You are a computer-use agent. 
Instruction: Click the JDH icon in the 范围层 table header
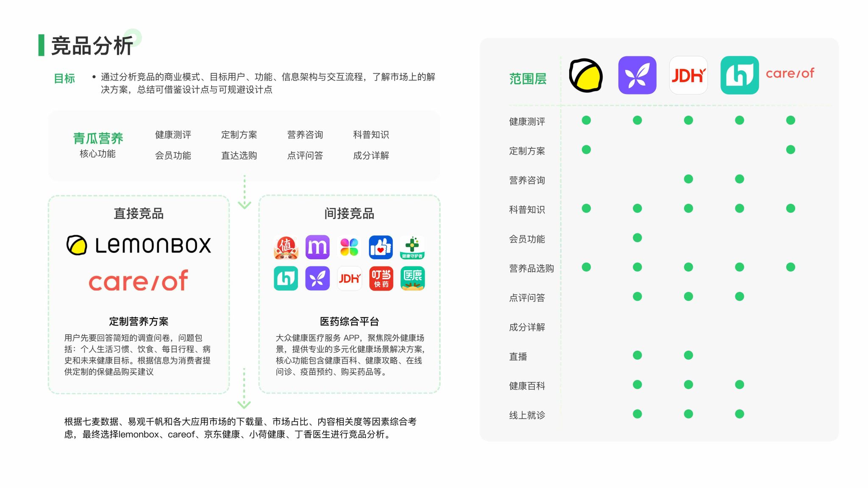(x=688, y=75)
